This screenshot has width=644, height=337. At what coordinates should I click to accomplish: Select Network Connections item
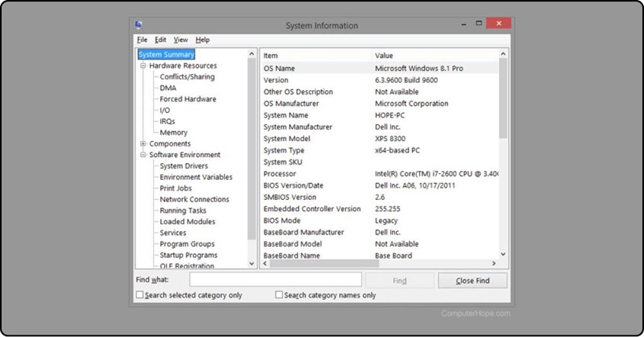coord(194,199)
